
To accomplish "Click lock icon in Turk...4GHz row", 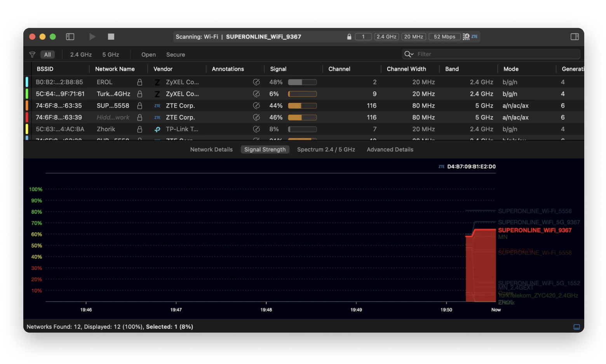I will pyautogui.click(x=139, y=94).
